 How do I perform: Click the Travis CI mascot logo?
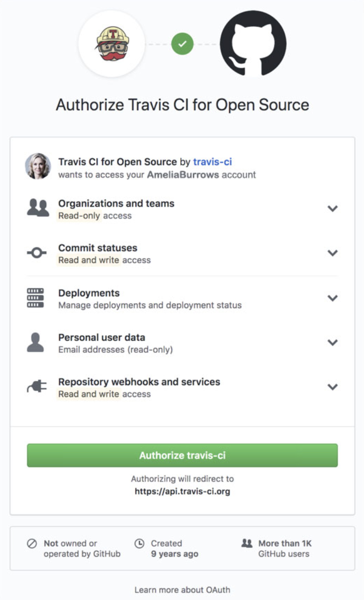pyautogui.click(x=112, y=44)
